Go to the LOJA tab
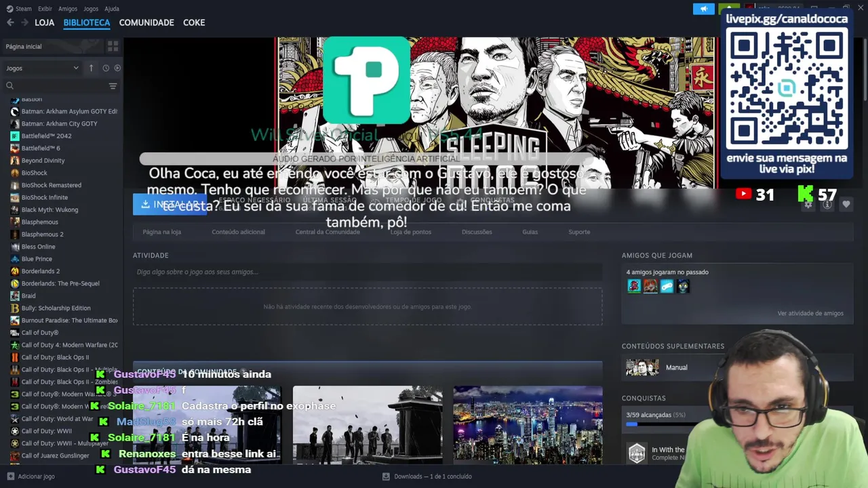 click(44, 22)
